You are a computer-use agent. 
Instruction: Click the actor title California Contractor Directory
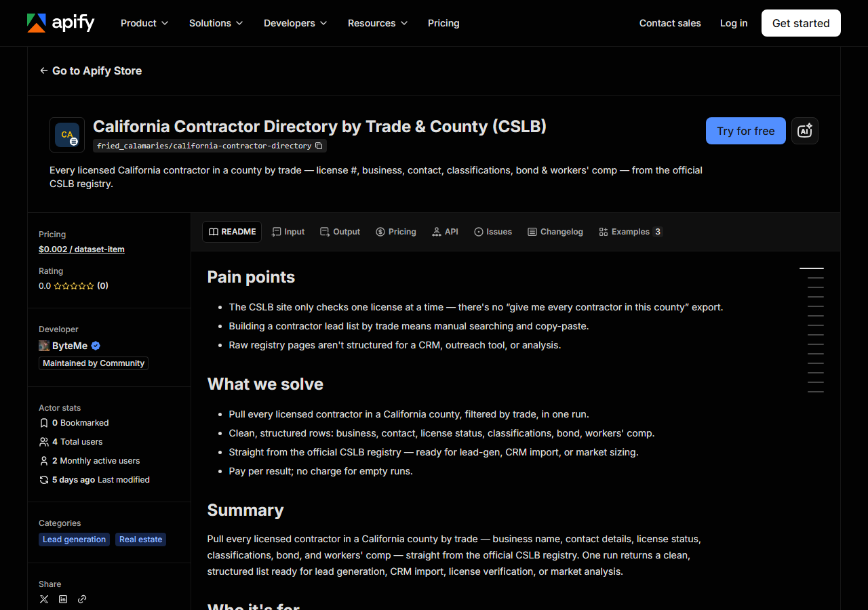(319, 127)
